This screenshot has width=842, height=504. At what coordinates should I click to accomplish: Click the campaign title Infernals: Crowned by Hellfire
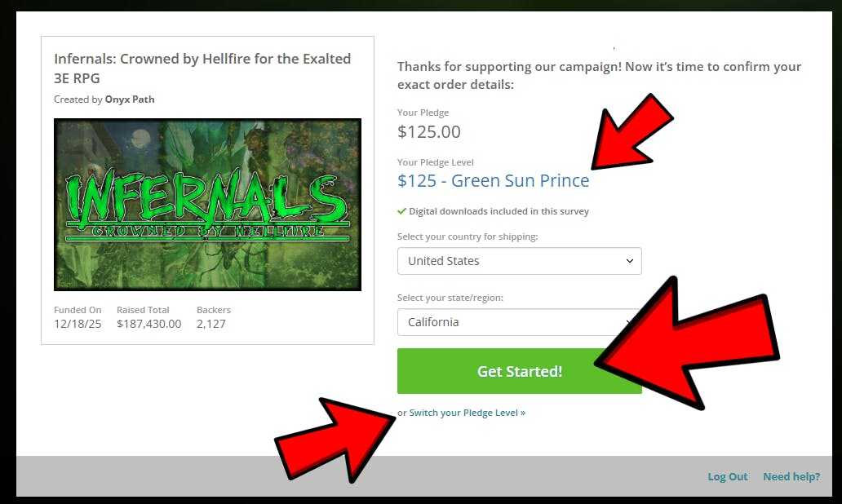pos(202,69)
